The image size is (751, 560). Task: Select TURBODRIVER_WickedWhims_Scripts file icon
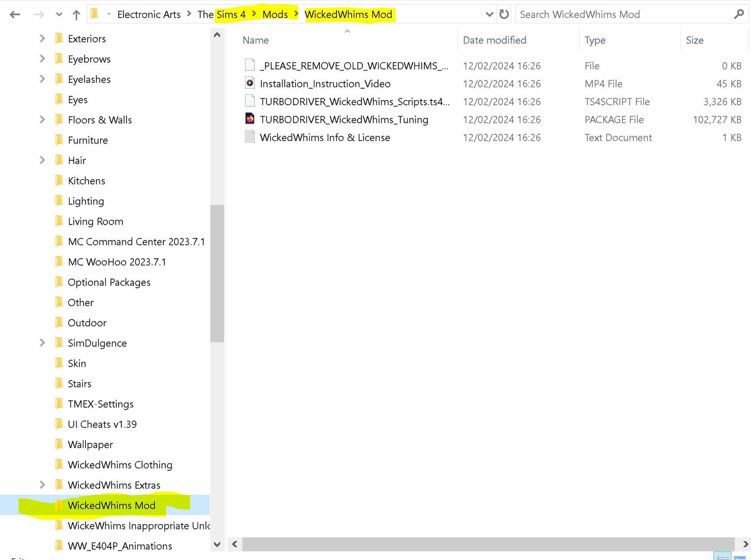tap(250, 101)
